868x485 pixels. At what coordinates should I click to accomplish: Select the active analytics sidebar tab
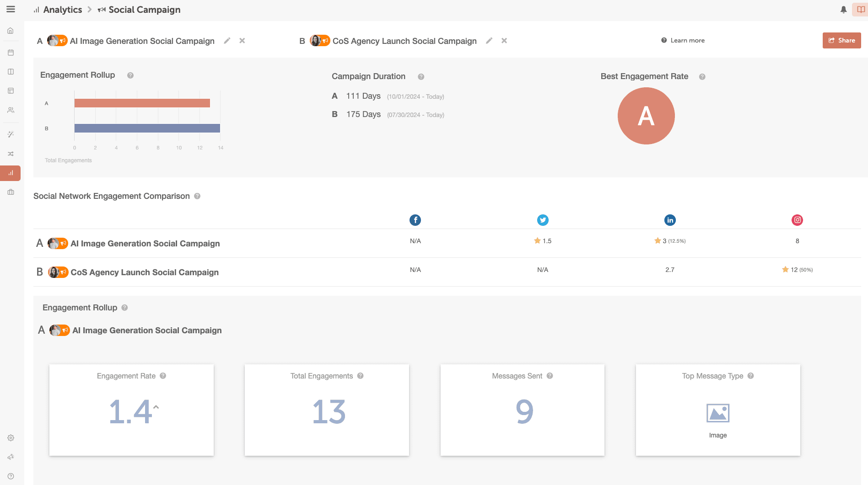[11, 173]
